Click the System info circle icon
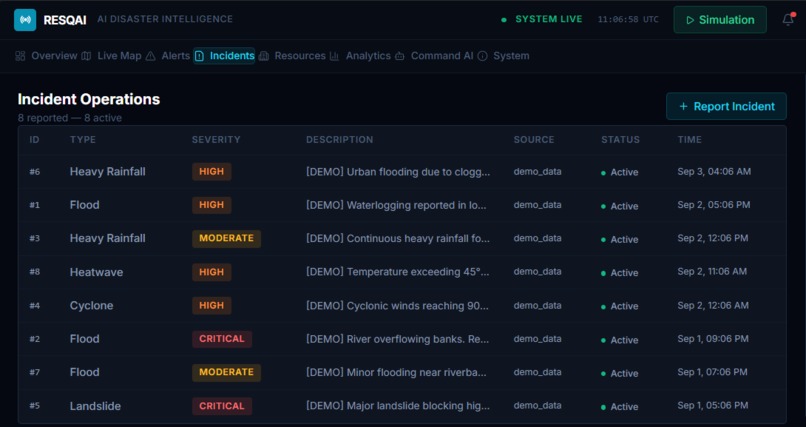This screenshot has width=806, height=427. coord(482,56)
